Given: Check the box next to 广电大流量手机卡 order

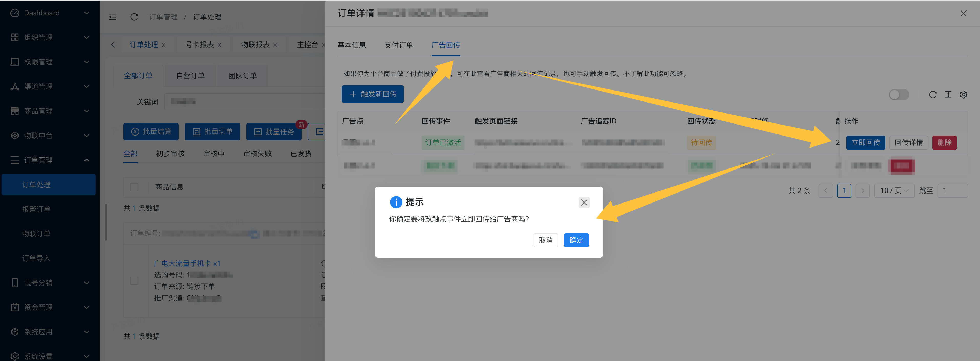Looking at the screenshot, I should (134, 280).
